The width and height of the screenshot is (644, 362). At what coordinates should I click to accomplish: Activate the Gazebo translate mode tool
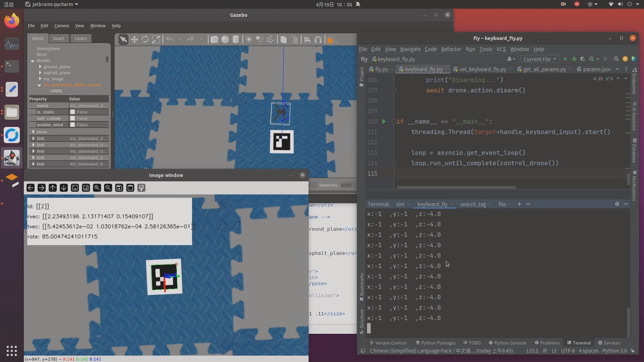pyautogui.click(x=134, y=40)
